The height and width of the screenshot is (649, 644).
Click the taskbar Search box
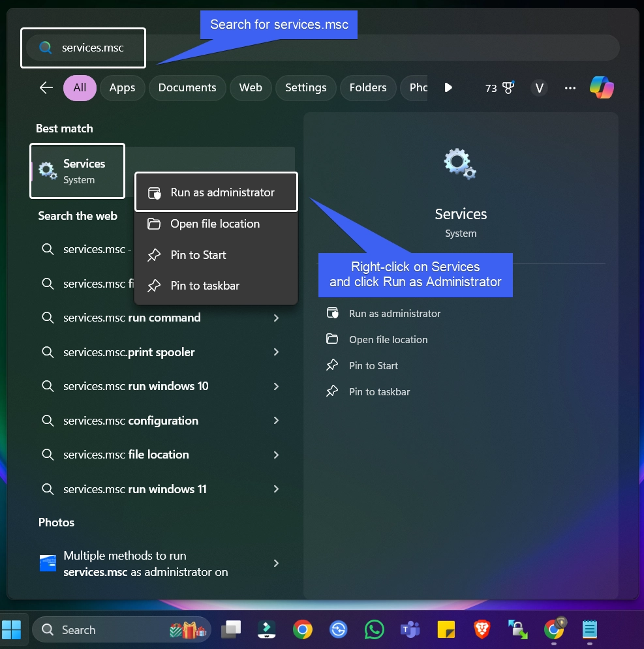tap(121, 629)
